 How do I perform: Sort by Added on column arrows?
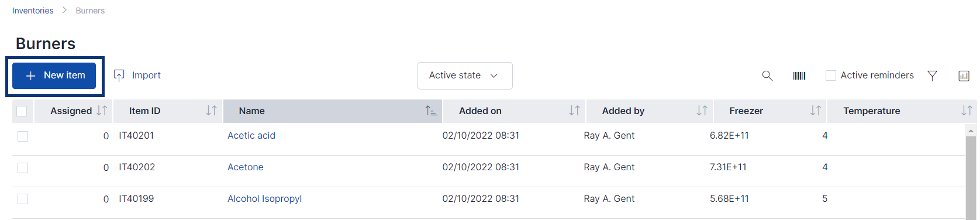(575, 111)
